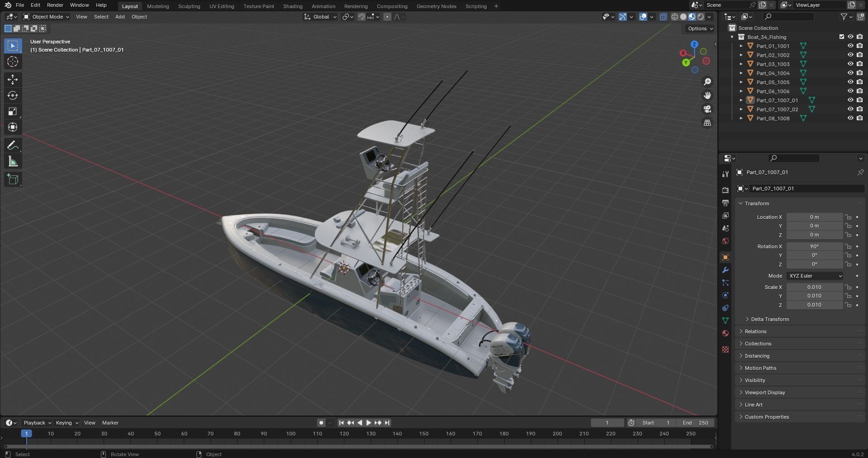Select the Measure tool
Image resolution: width=868 pixels, height=458 pixels.
13,161
